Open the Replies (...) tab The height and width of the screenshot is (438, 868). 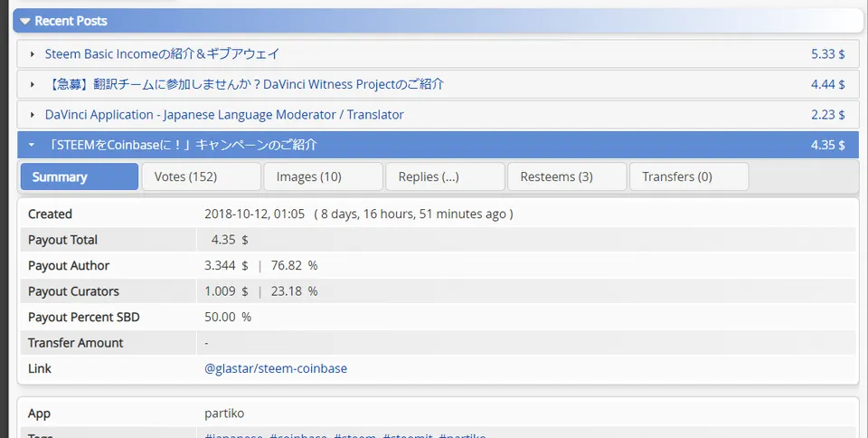tap(445, 176)
